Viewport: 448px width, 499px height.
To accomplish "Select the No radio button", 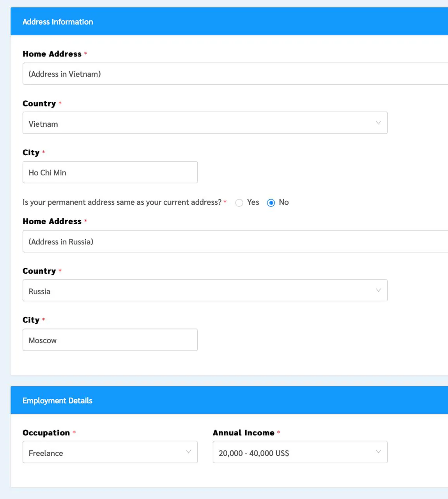I will pyautogui.click(x=271, y=203).
